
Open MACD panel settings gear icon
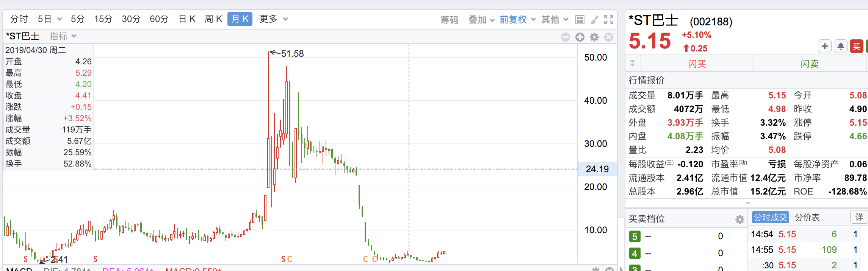pyautogui.click(x=595, y=269)
